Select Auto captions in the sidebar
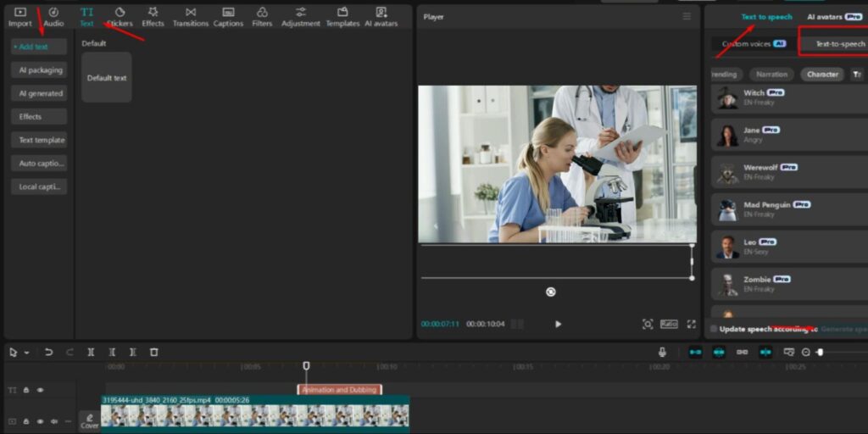Viewport: 868px width, 434px height. click(x=39, y=164)
